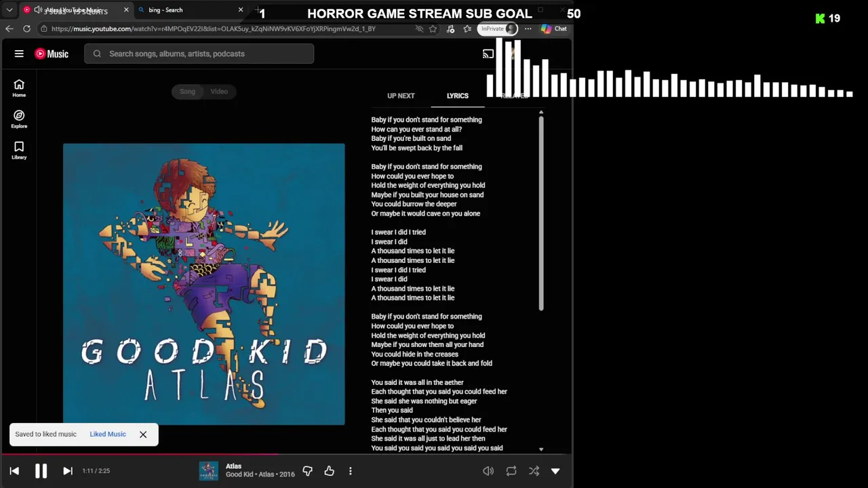
Task: Skip to next track
Action: [x=68, y=471]
